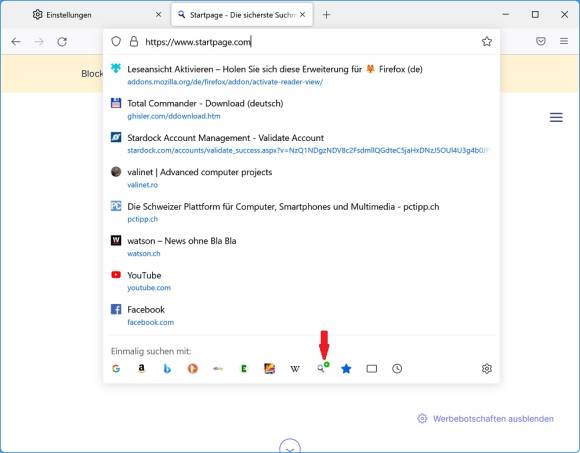Select the Startpage tab

point(242,15)
